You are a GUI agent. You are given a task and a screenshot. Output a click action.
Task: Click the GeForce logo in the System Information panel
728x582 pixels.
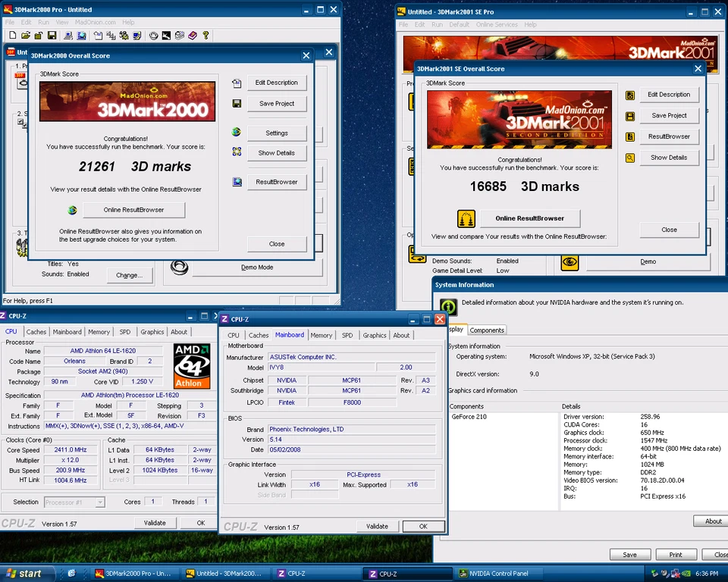447,307
